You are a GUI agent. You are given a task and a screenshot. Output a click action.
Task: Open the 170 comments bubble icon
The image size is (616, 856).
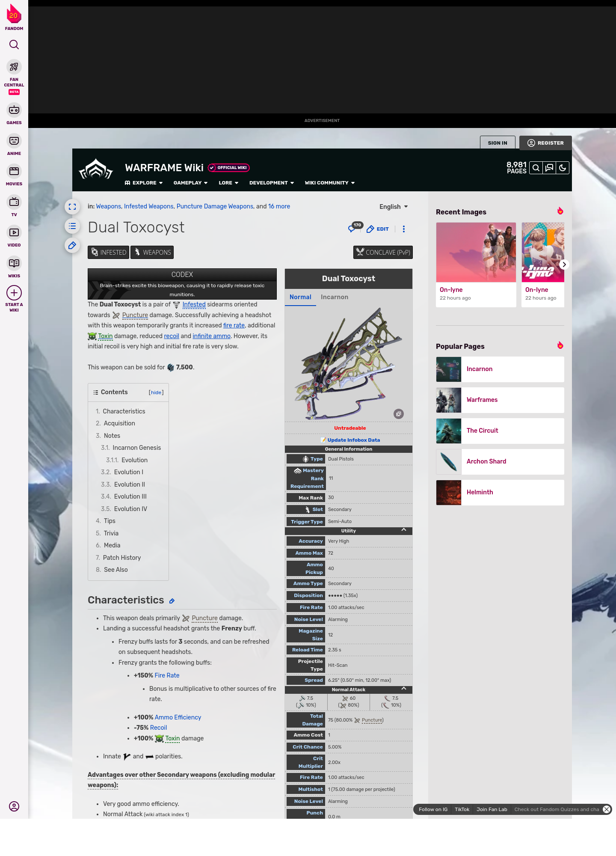[x=355, y=227]
